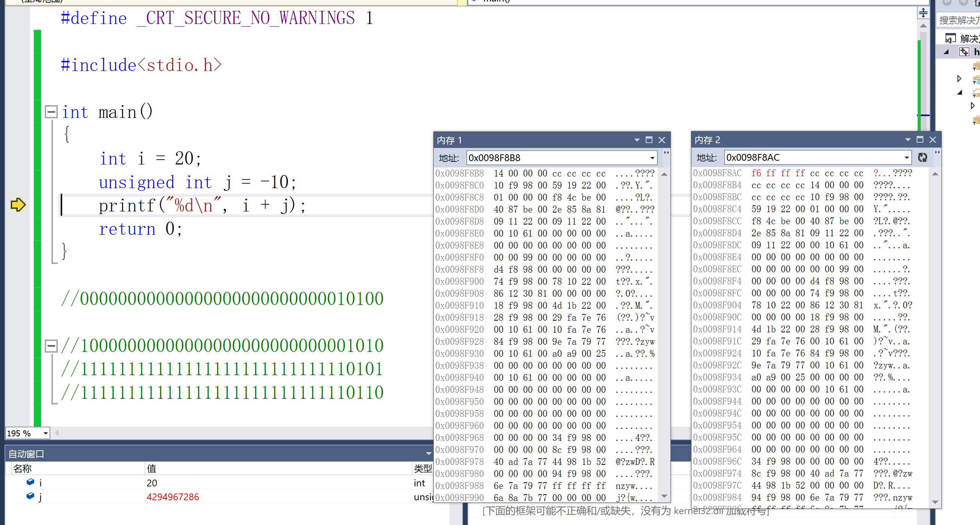Screen dimensions: 980x525
Task: Click the solution icon in Solution Explorer
Action: pos(950,38)
